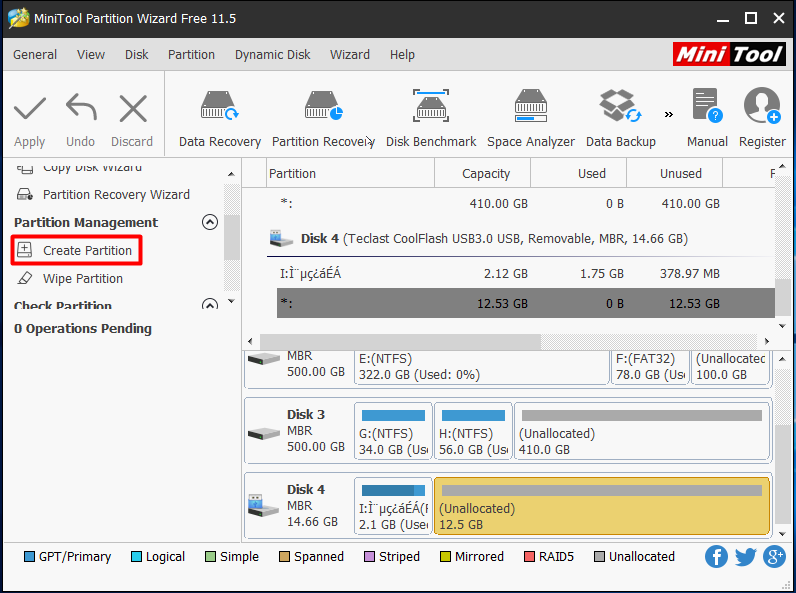796x593 pixels.
Task: Select Disk 4 12.5 GB unallocated block
Action: coord(602,506)
